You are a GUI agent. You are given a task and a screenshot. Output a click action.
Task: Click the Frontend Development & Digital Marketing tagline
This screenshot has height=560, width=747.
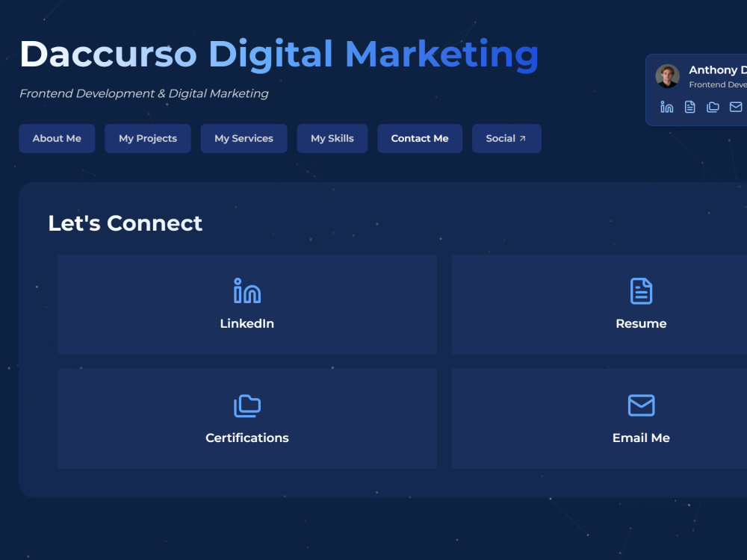coord(144,94)
